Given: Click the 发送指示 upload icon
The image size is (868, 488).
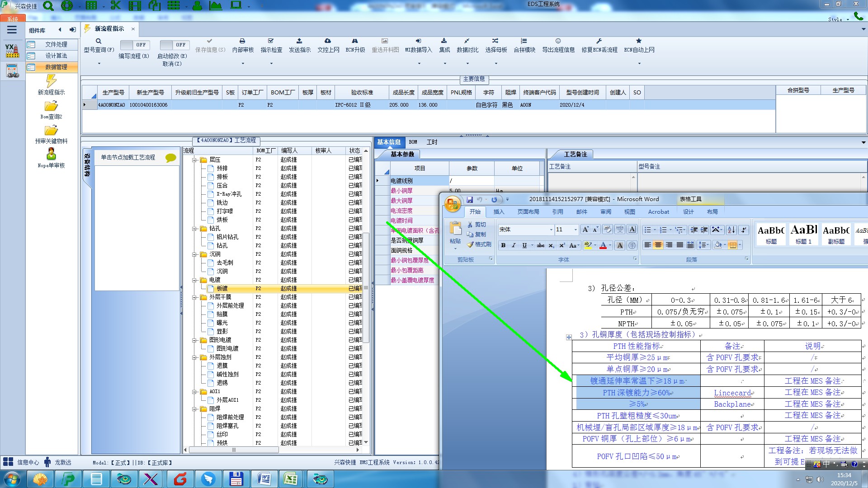Looking at the screenshot, I should tap(299, 41).
